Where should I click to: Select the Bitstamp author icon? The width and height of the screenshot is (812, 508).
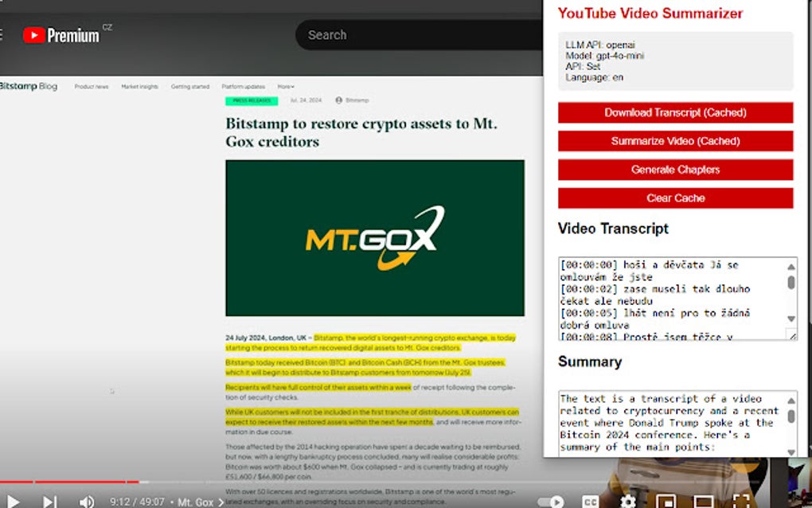[x=338, y=100]
